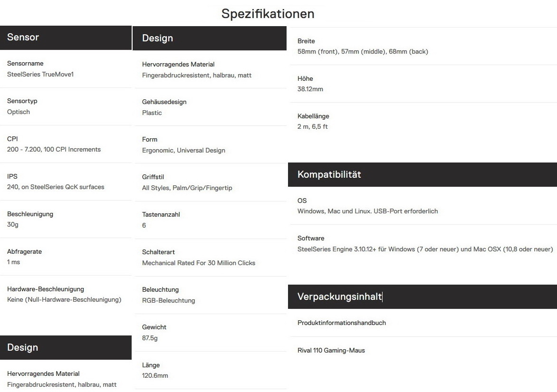The width and height of the screenshot is (557, 392).
Task: Click the Griffstil value All Styles text
Action: pyautogui.click(x=187, y=188)
